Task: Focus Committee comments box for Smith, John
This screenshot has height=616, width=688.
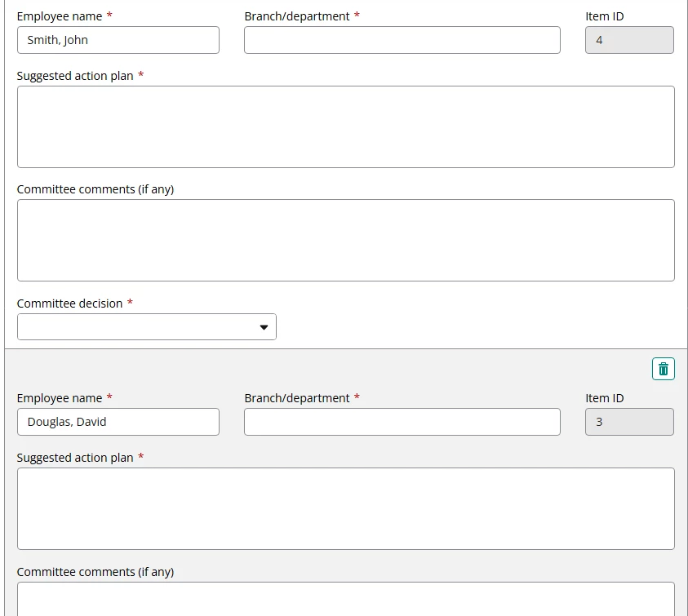Action: [x=346, y=241]
